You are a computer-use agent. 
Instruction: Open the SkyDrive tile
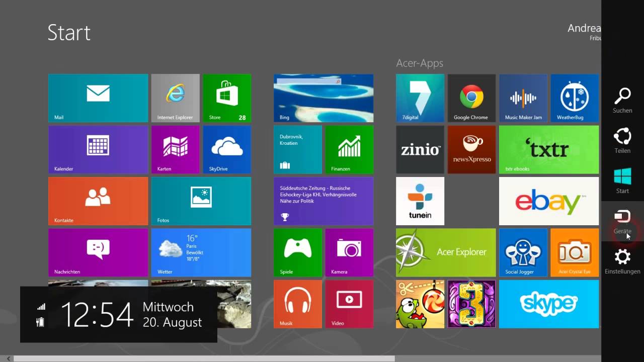pos(227,150)
